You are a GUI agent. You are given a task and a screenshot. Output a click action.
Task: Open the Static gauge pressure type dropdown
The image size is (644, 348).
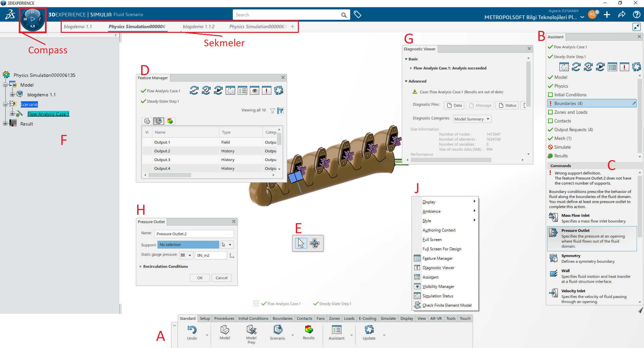186,255
